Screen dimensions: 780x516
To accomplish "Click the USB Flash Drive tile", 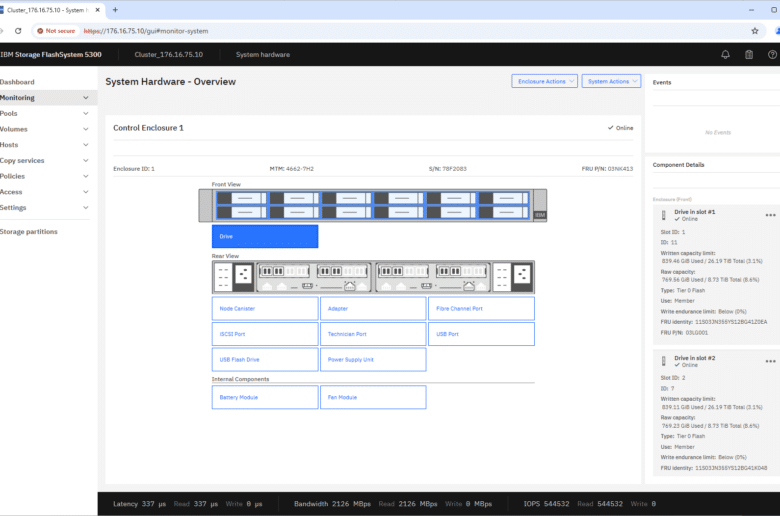I will tap(265, 359).
